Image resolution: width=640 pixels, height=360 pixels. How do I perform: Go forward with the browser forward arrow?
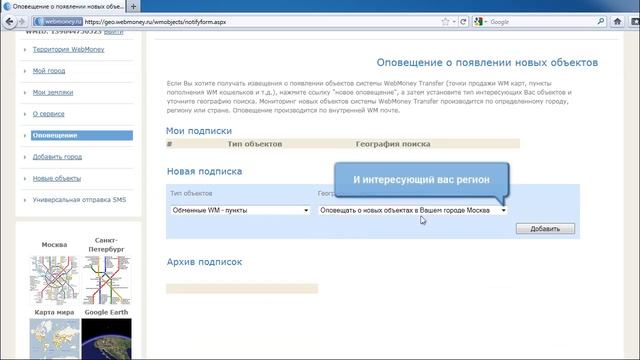(x=22, y=22)
